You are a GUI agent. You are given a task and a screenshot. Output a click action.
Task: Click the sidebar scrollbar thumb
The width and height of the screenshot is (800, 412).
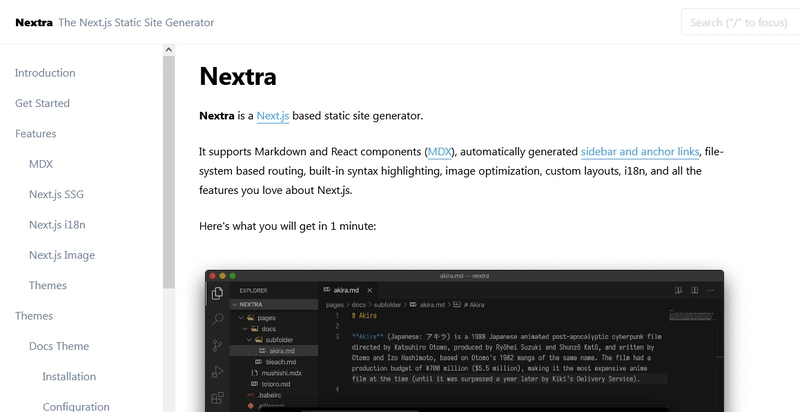(x=169, y=172)
